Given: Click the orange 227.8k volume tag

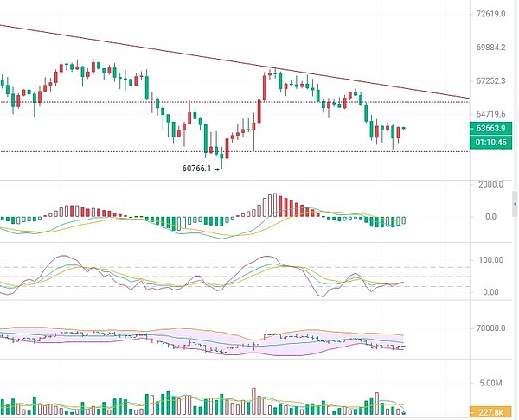Looking at the screenshot, I should click(x=490, y=412).
